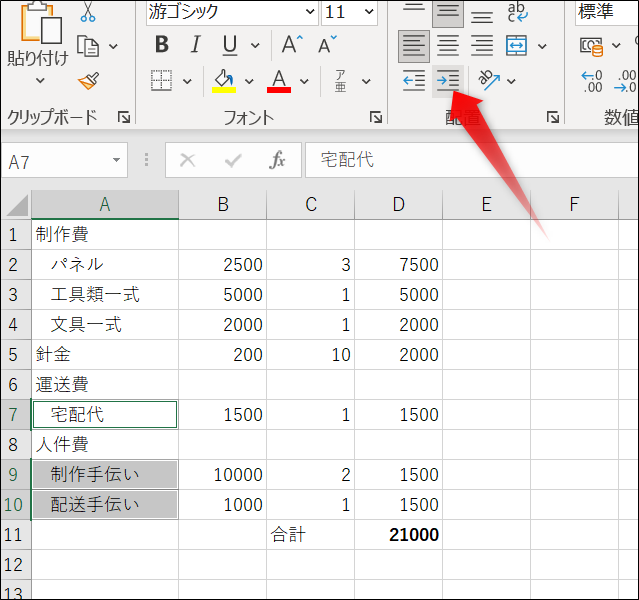Screen dimensions: 639x600
Task: Click the Paste clipboard icon
Action: [41, 24]
